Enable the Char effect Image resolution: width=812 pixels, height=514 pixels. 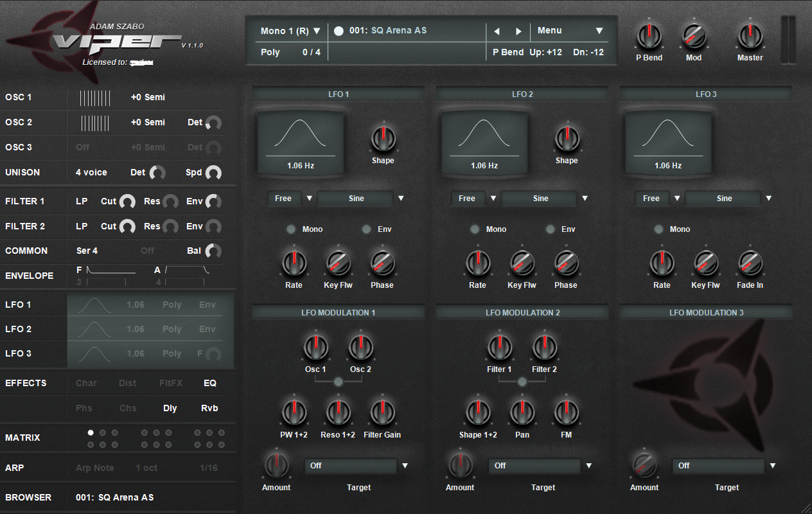[x=86, y=383]
